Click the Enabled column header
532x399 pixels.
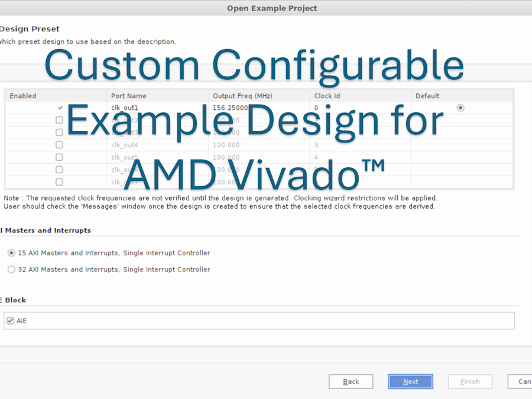[56, 96]
